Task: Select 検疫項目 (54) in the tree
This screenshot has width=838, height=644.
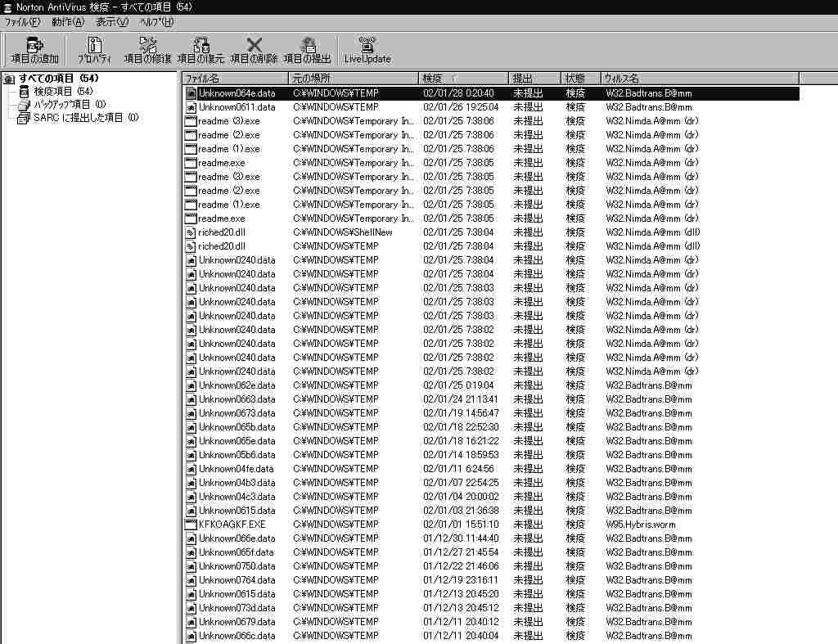Action: [63, 92]
